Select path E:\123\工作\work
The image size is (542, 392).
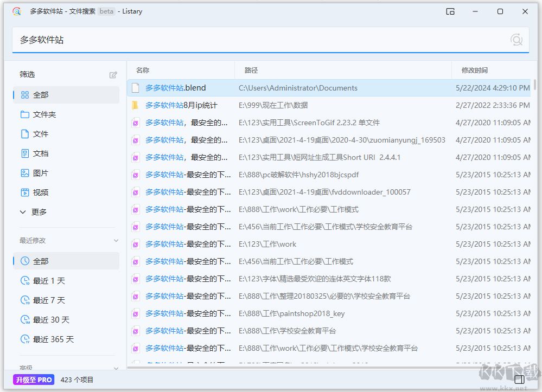pos(267,244)
